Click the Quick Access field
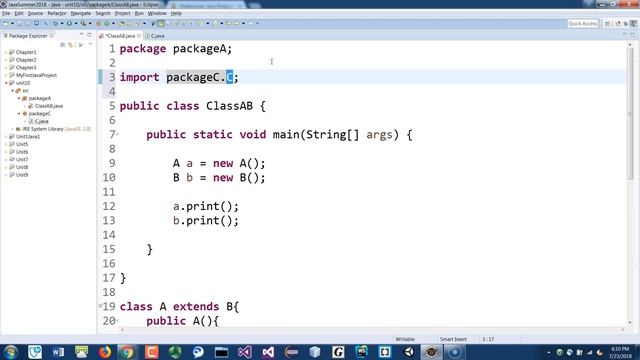The width and height of the screenshot is (640, 360). 582,24
